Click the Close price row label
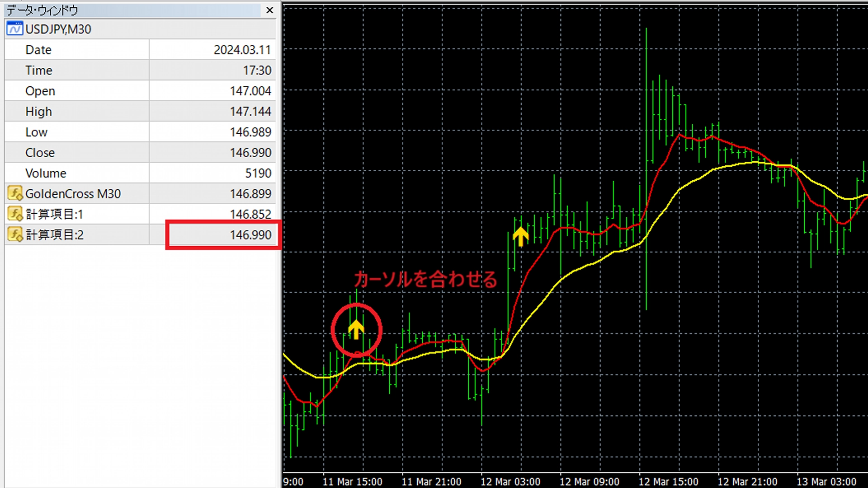Image resolution: width=868 pixels, height=488 pixels. (x=40, y=153)
